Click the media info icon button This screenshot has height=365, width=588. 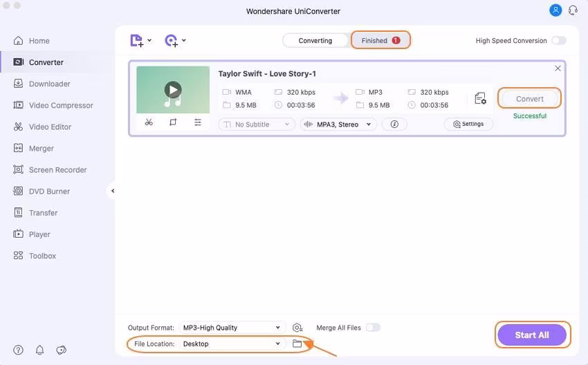tap(394, 124)
